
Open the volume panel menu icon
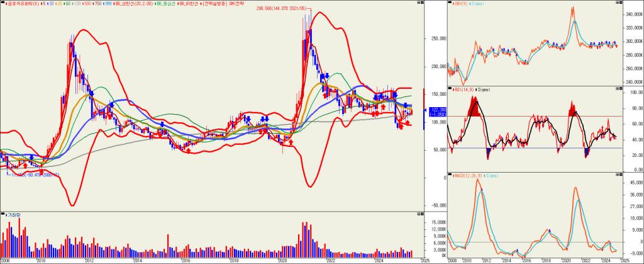[2, 214]
